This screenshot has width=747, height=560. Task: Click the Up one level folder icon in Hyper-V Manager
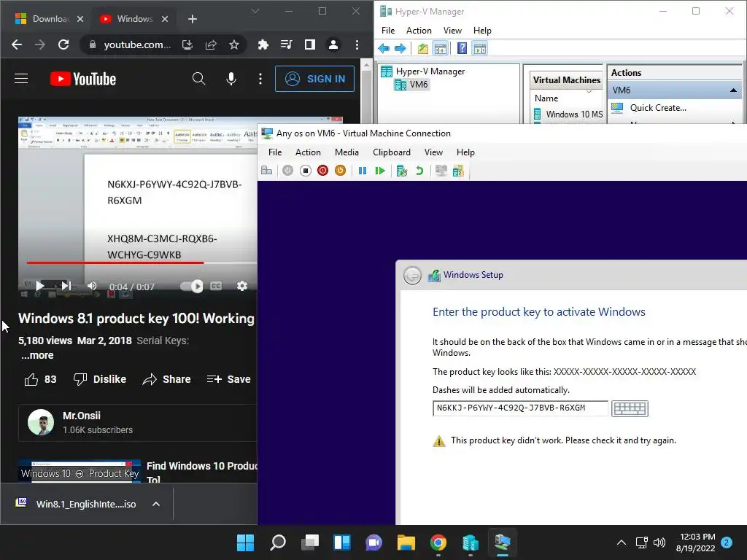[x=422, y=48]
